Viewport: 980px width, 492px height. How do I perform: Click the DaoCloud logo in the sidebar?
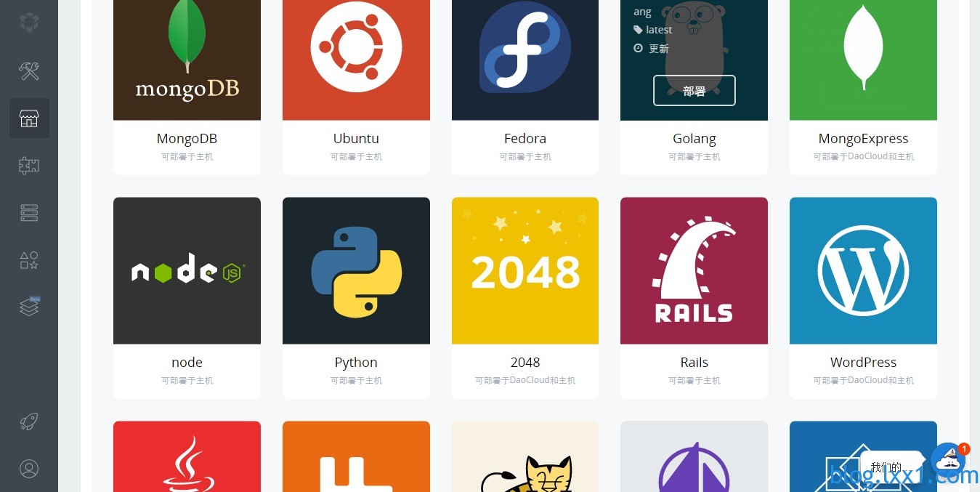click(x=29, y=23)
